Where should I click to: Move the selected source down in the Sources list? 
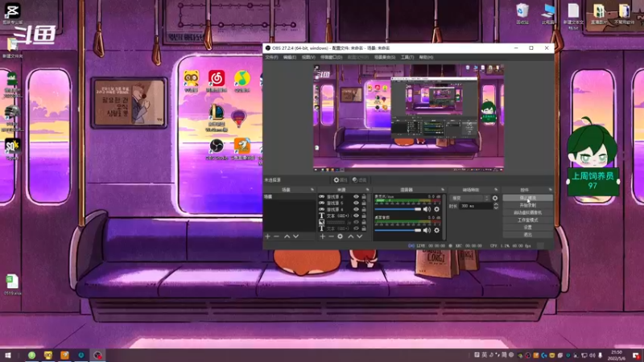click(x=359, y=237)
